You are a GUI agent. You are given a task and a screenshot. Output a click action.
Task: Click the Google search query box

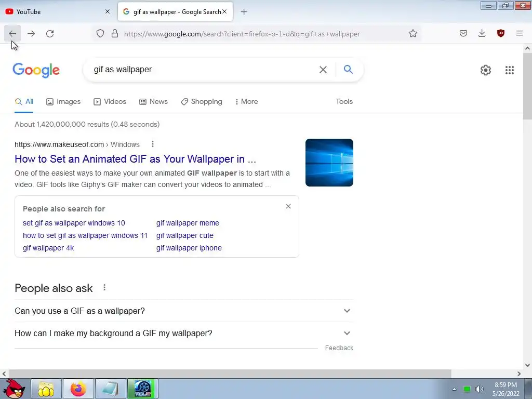(204, 70)
